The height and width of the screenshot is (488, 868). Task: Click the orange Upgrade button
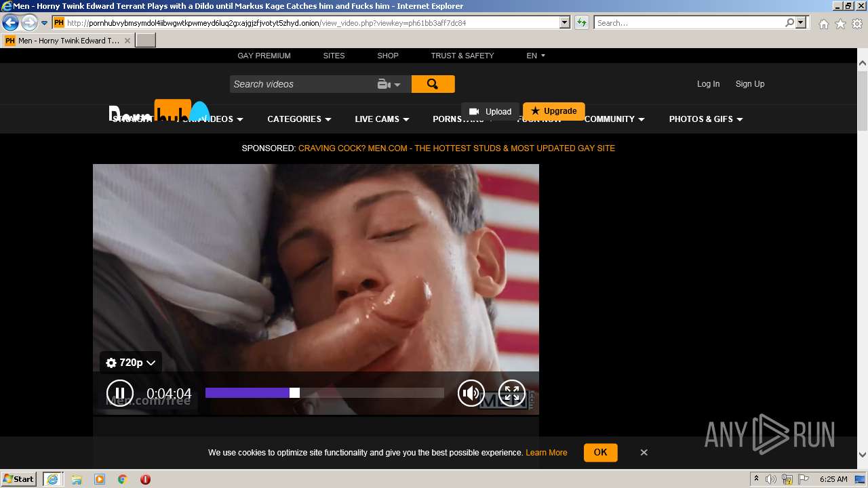(x=554, y=111)
